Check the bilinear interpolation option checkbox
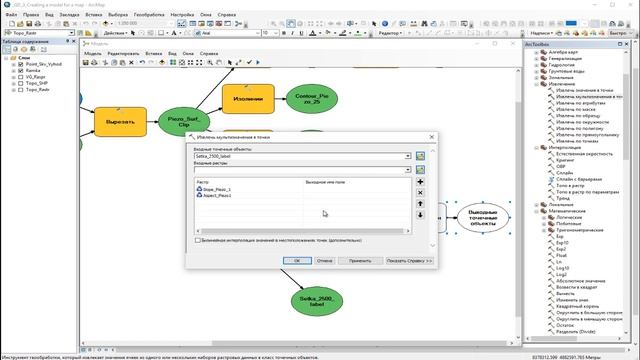640x360 pixels. click(198, 240)
